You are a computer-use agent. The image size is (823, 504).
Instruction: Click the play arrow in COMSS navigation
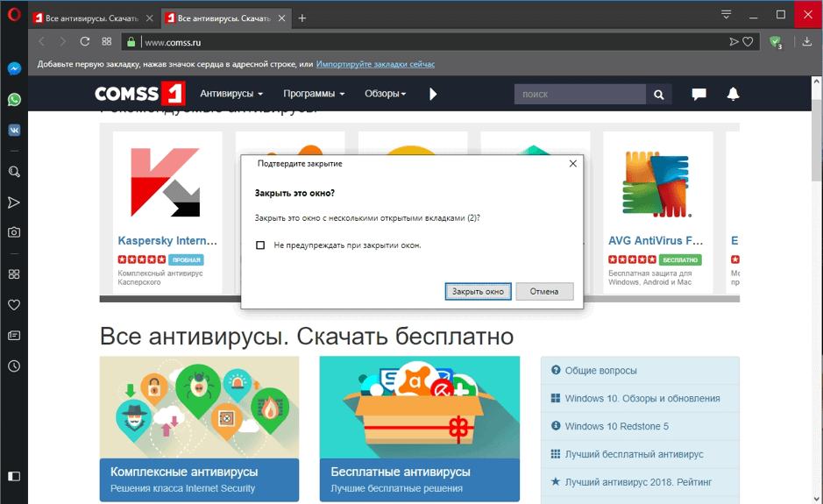pos(433,94)
